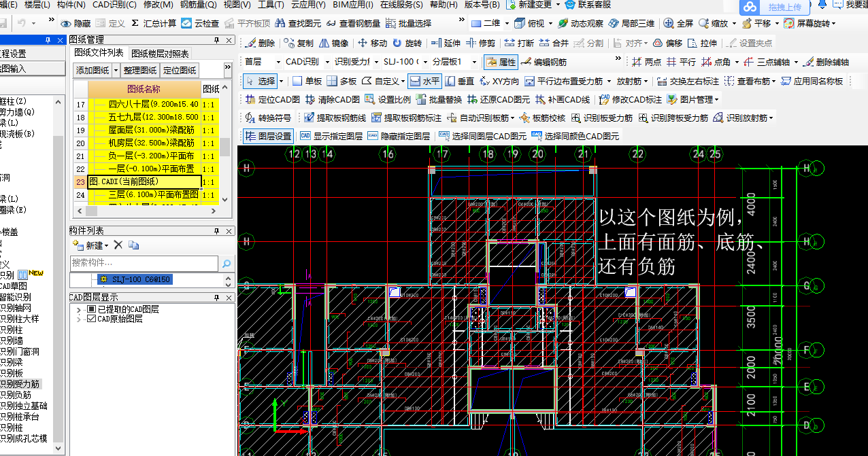The width and height of the screenshot is (868, 456).
Task: Click 局部三维 partial 3D view
Action: (631, 23)
